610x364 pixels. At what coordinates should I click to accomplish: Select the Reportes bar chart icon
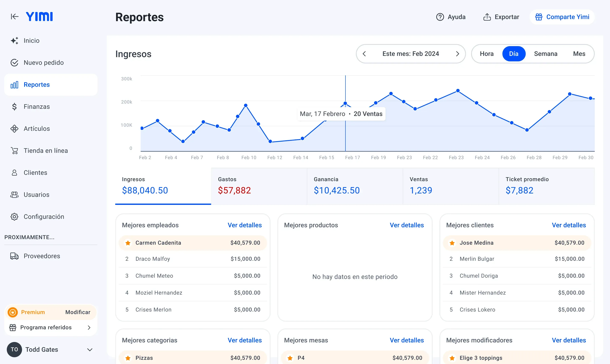14,85
